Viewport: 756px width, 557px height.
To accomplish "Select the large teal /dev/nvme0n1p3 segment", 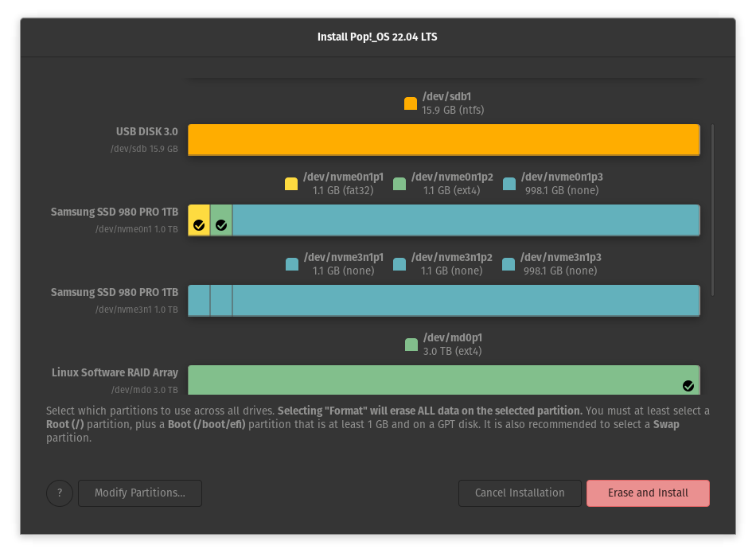I will pos(466,220).
